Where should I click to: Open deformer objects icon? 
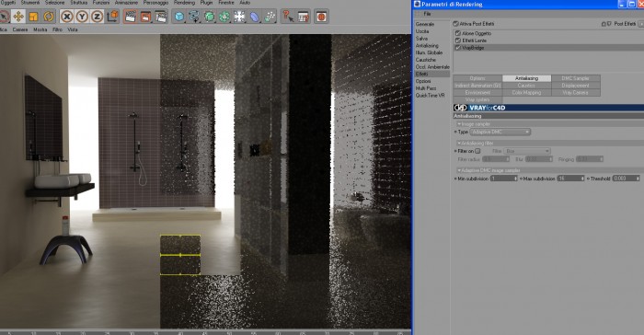255,17
